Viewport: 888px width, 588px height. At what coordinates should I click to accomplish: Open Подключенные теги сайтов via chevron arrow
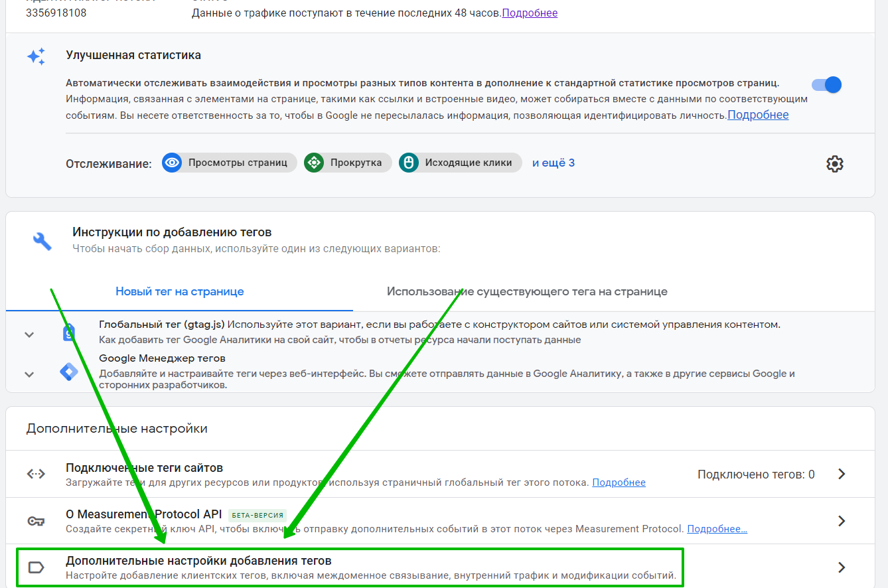tap(842, 474)
